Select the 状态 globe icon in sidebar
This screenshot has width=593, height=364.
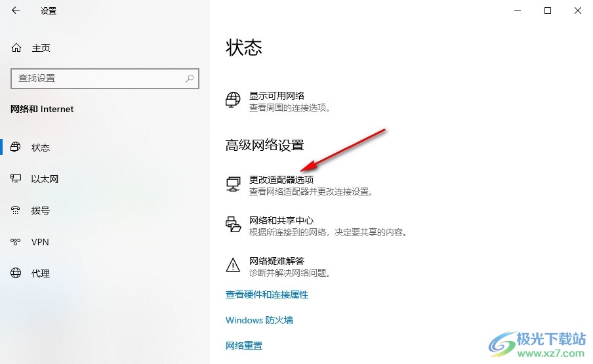[x=16, y=147]
